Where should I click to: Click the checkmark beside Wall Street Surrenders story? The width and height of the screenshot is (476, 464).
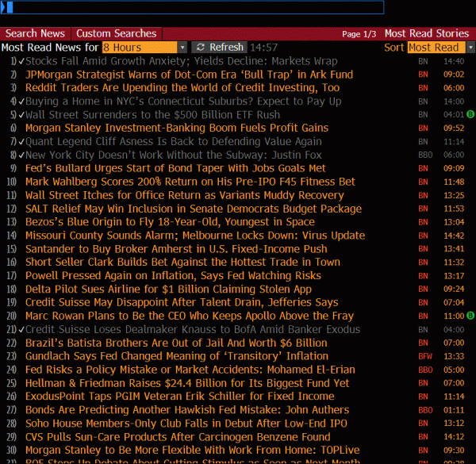coord(21,115)
